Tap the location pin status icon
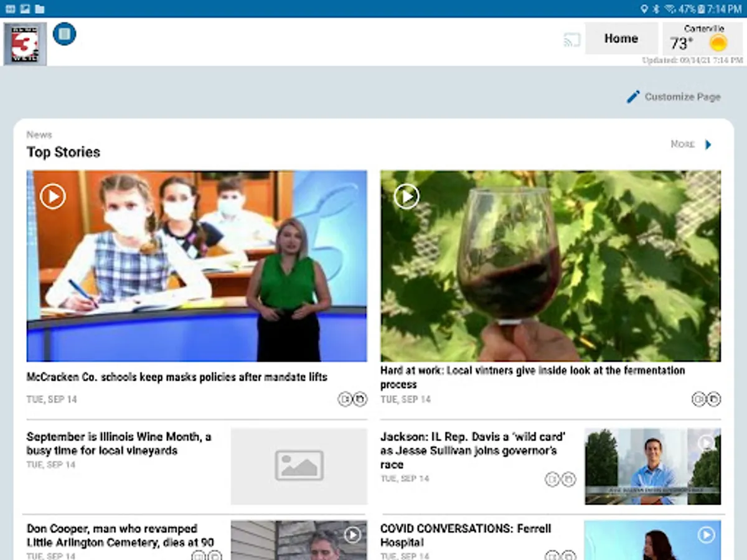Image resolution: width=747 pixels, height=560 pixels. click(x=644, y=9)
